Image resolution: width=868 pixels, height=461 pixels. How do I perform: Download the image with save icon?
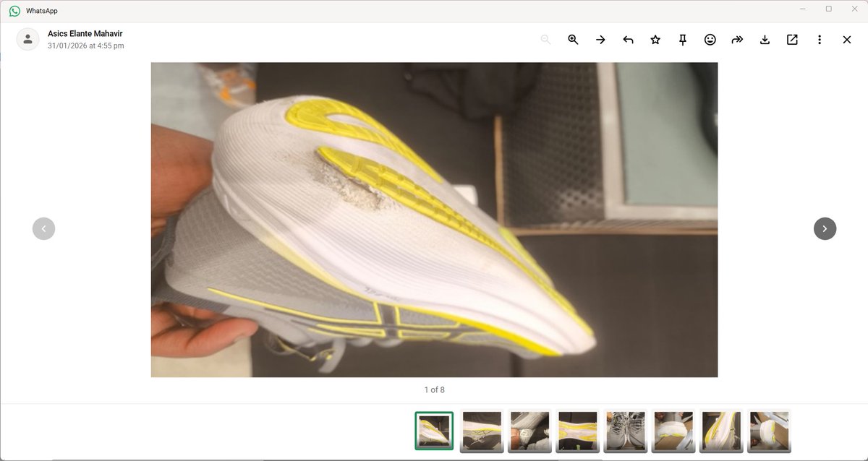[x=765, y=40]
